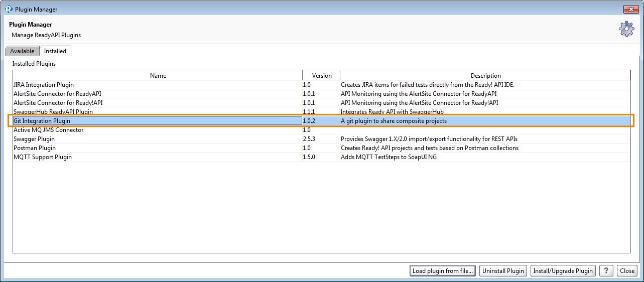Click version 2.5.3 cell
The image size is (644, 282).
[x=321, y=139]
